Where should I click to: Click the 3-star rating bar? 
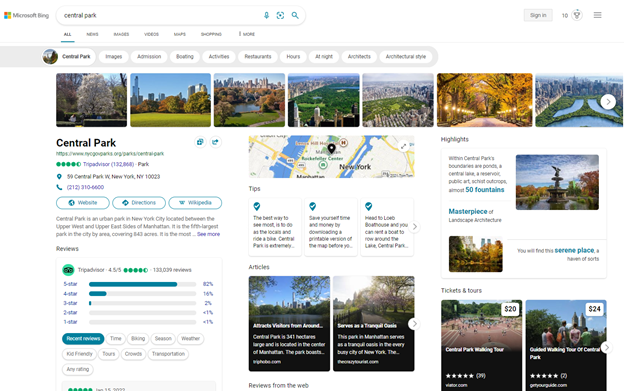point(142,303)
